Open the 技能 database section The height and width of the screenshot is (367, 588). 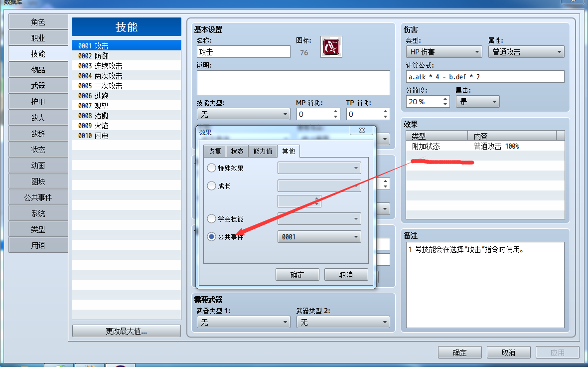coord(38,54)
